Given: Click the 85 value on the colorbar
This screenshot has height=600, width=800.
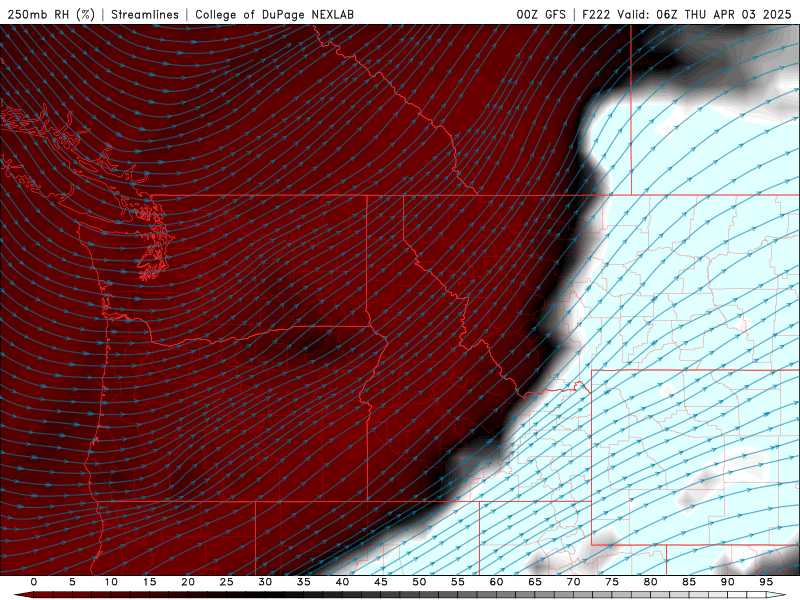Looking at the screenshot, I should click(x=689, y=582).
